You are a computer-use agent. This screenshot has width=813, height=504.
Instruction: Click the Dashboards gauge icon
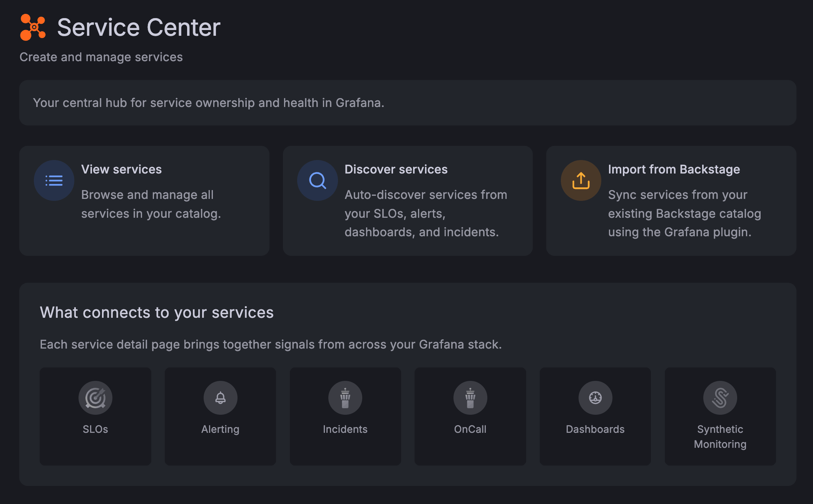[596, 398]
